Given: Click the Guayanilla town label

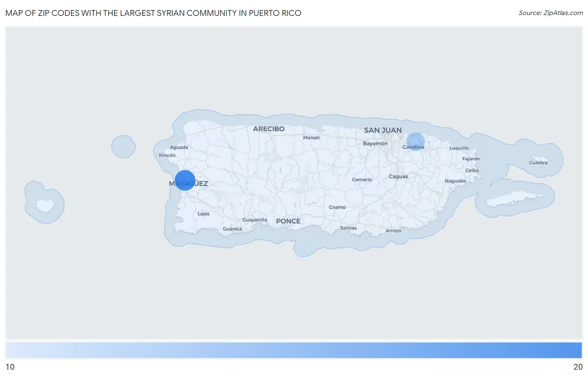Looking at the screenshot, I should point(255,220).
